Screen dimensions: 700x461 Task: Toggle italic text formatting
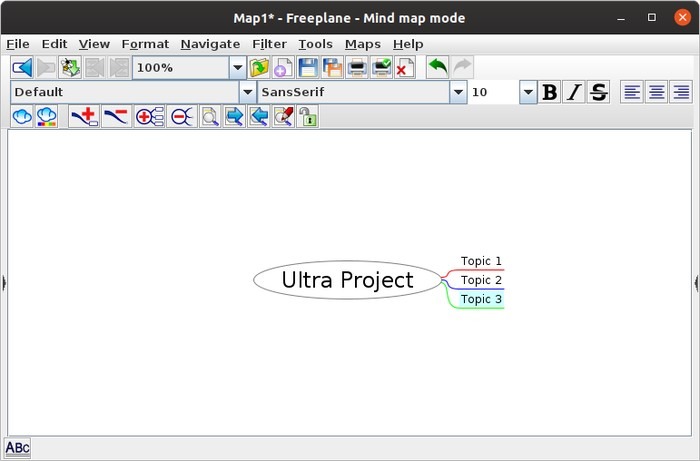point(574,92)
